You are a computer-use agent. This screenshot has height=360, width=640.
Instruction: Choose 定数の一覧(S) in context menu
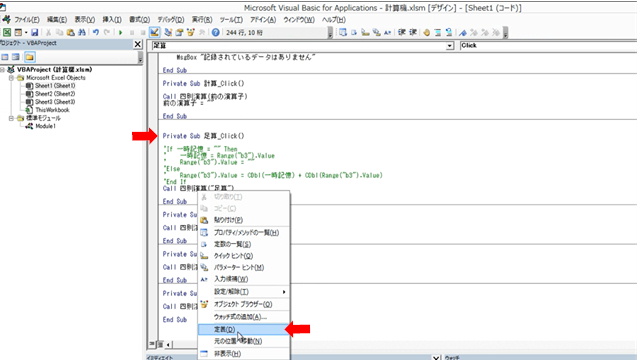(244, 244)
